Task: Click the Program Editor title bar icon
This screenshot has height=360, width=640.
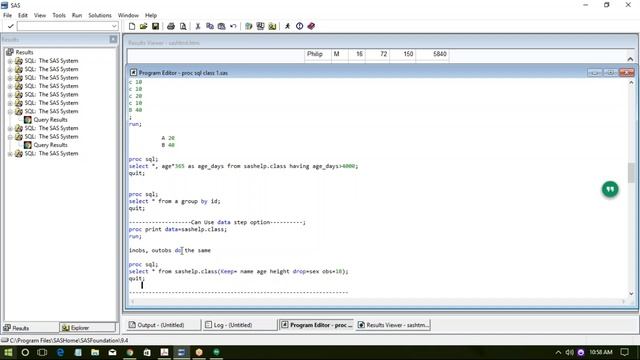Action: [x=133, y=73]
